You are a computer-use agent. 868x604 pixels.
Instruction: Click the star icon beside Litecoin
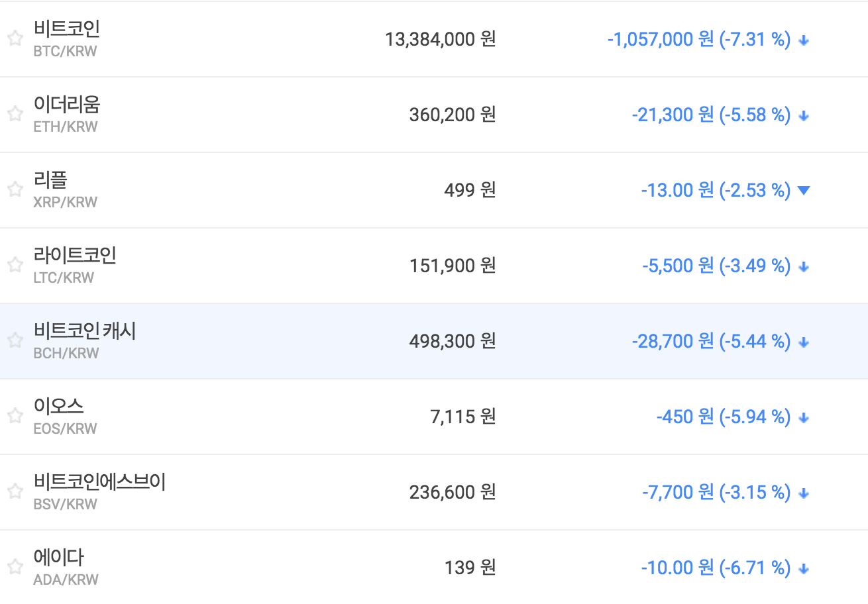click(15, 265)
